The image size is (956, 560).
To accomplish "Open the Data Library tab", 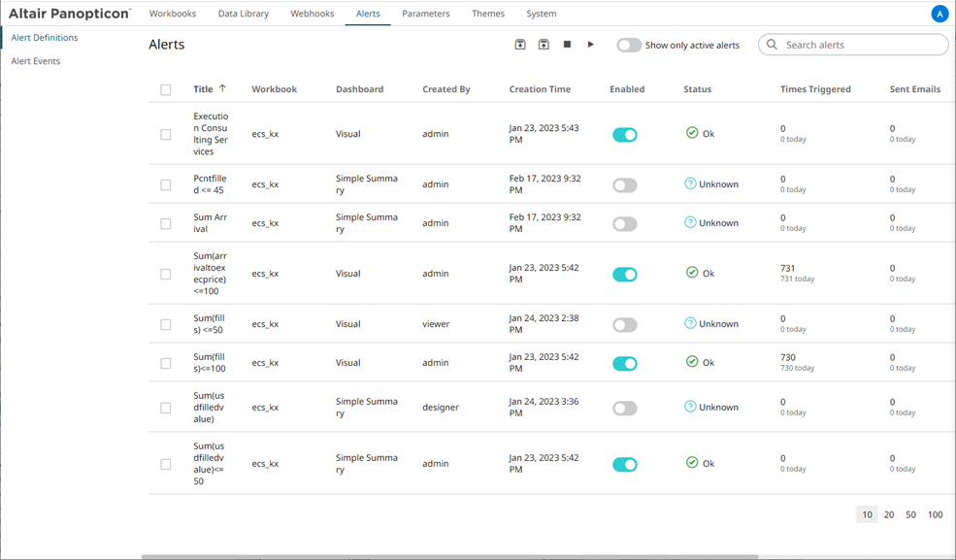I will click(244, 14).
